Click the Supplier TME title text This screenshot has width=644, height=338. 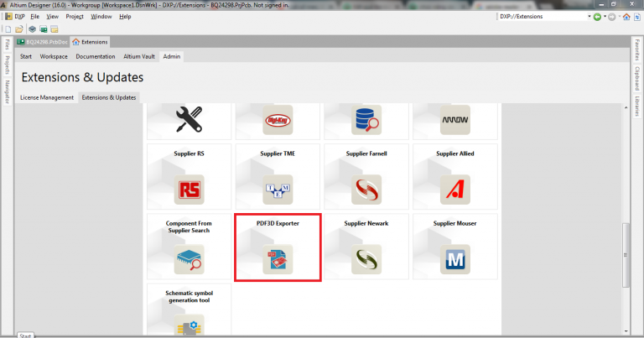tap(278, 153)
